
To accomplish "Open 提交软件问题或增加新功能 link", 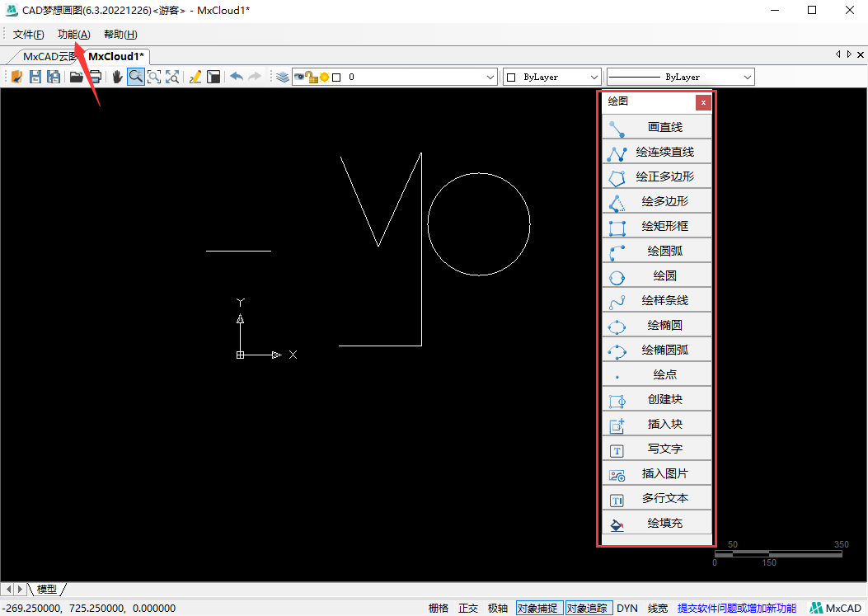I will [737, 609].
